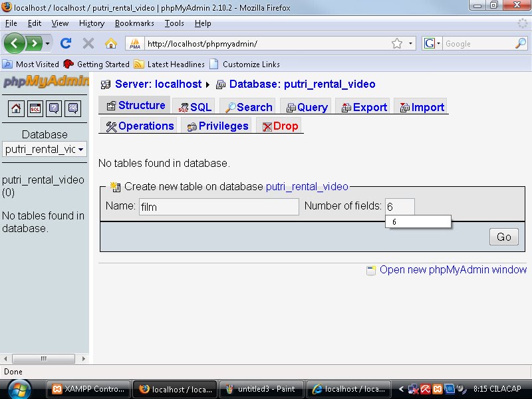
Task: Open the SQL documentation icon in sidebar
Action: click(73, 108)
